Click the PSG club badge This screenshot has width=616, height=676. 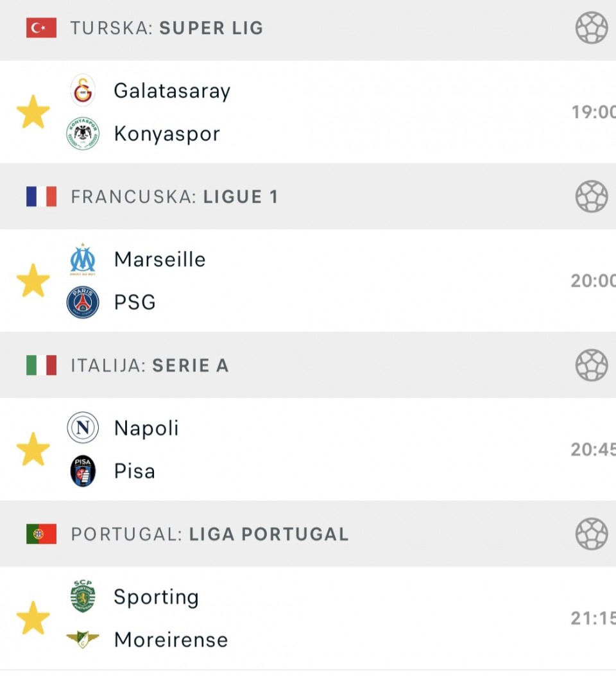(83, 302)
